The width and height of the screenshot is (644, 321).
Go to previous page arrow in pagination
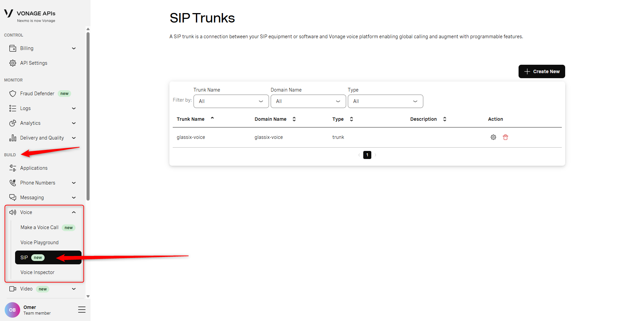click(359, 155)
